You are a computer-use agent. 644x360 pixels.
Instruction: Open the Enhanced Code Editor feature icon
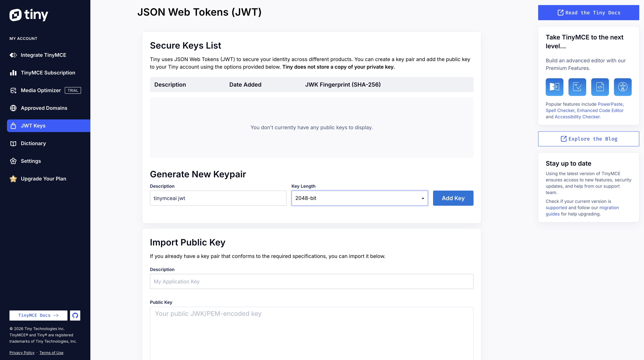600,87
